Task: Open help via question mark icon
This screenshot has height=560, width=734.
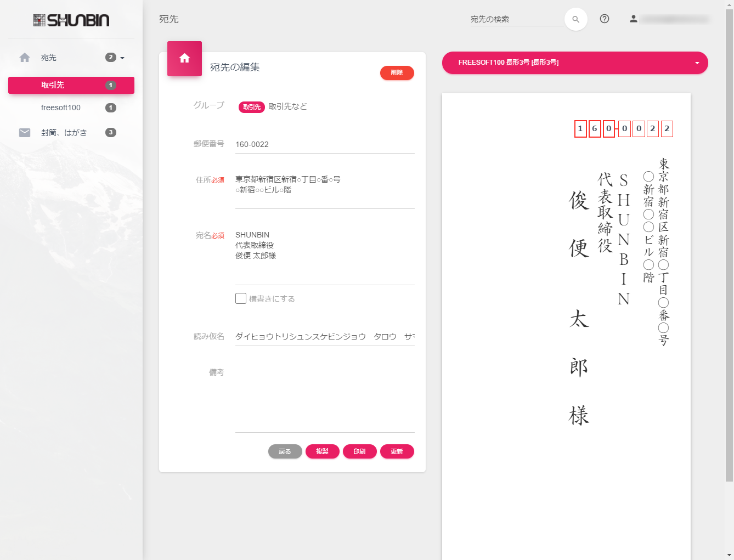Action: tap(605, 19)
